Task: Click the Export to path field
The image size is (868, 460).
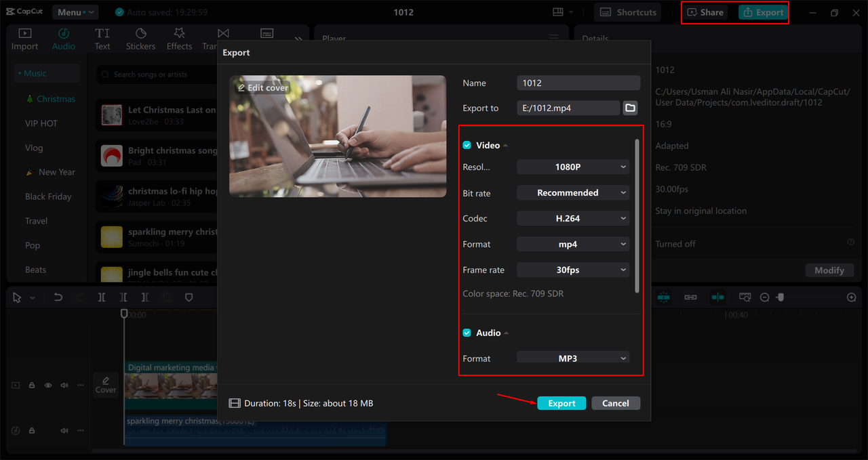Action: [568, 108]
